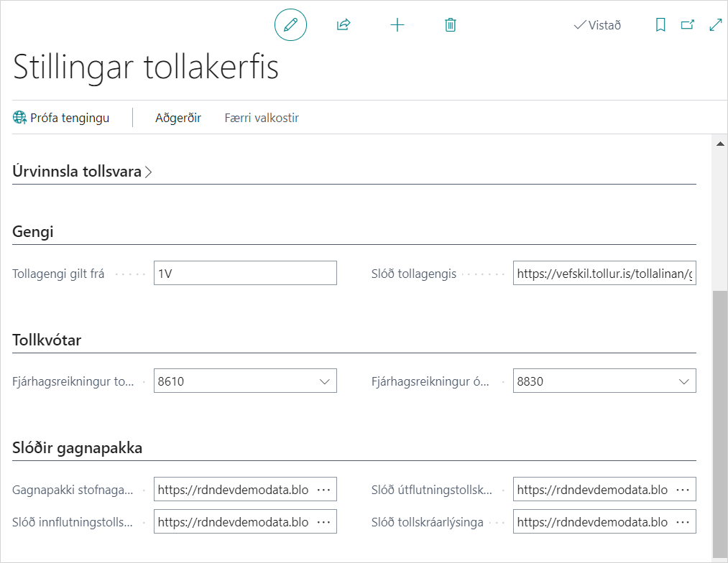
Task: Open page in new window icon
Action: pyautogui.click(x=688, y=25)
